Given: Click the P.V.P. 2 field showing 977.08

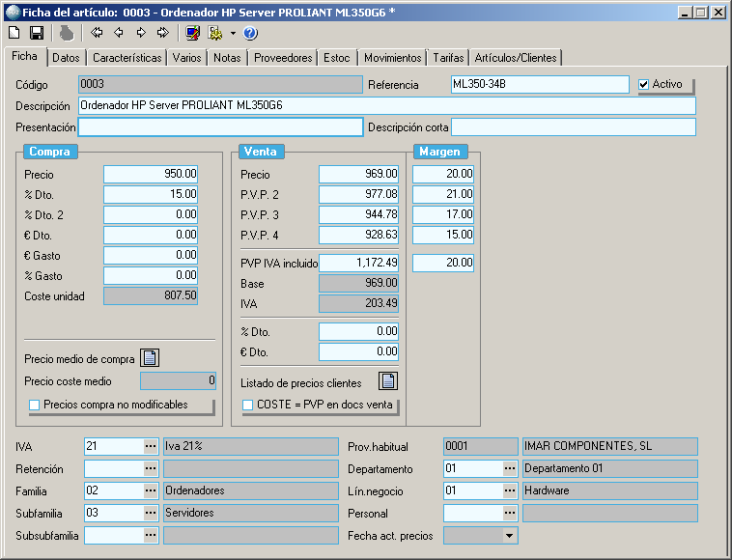Looking at the screenshot, I should (359, 194).
